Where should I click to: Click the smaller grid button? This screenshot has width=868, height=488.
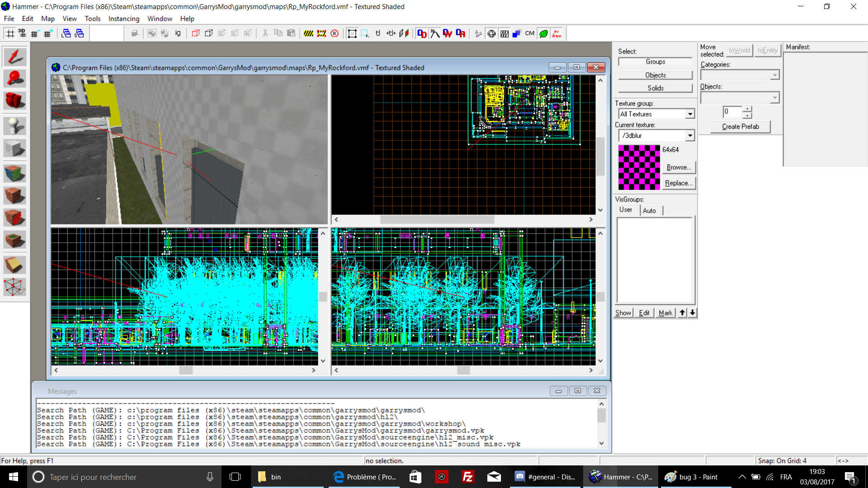coord(35,33)
